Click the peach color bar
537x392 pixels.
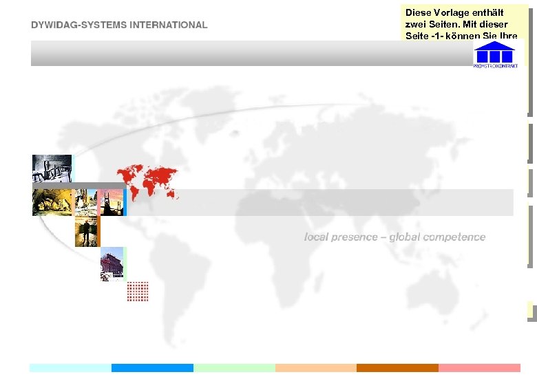point(316,368)
